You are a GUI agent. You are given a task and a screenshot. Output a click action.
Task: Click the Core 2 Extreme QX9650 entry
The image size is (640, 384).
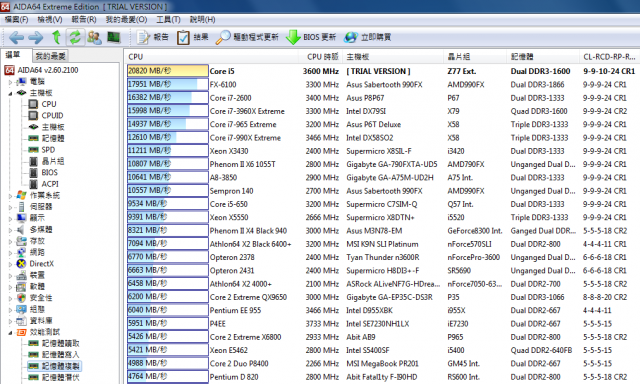click(248, 297)
